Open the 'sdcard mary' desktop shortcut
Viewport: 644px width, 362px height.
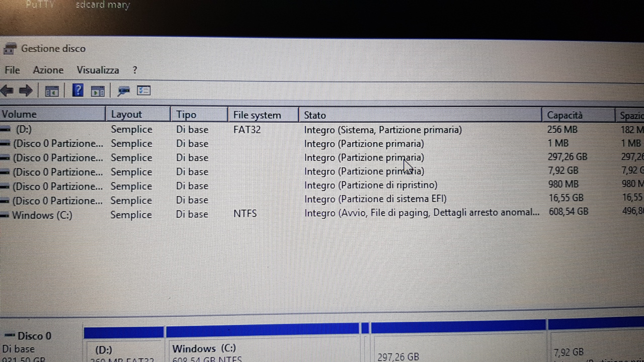click(x=102, y=5)
